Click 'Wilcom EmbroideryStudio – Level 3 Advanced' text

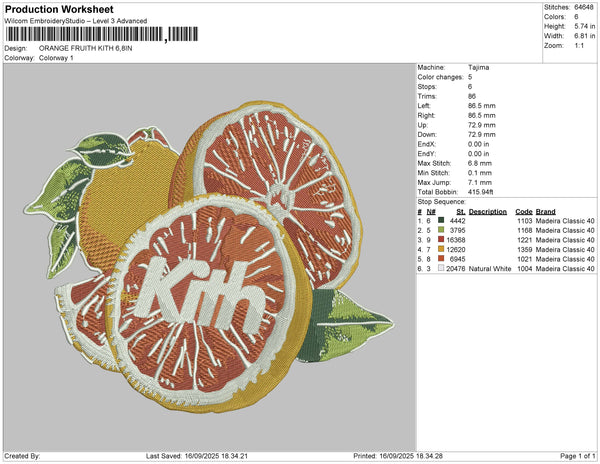pyautogui.click(x=76, y=21)
